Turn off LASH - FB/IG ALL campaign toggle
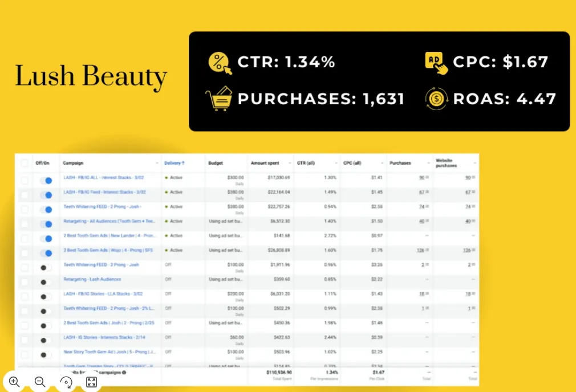This screenshot has width=576, height=392. 46,181
